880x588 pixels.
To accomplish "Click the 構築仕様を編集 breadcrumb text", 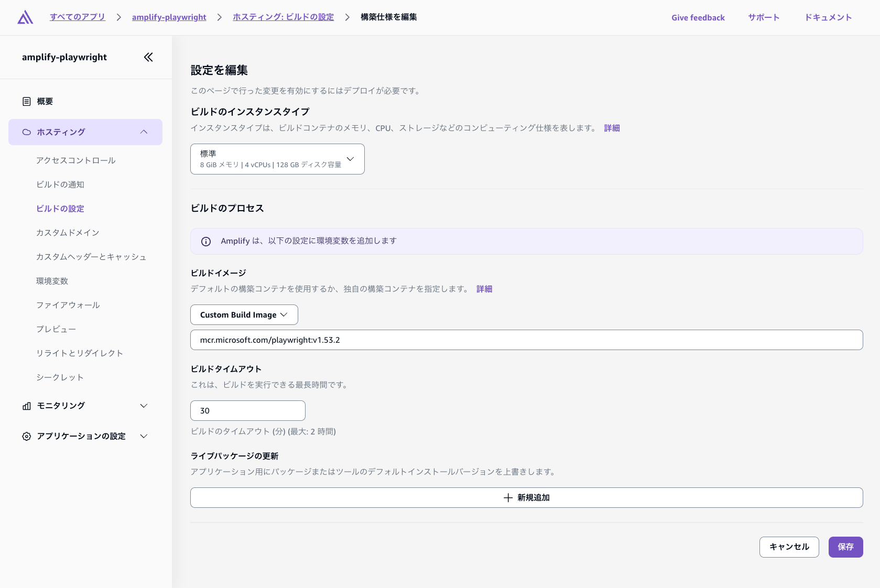I will point(389,17).
